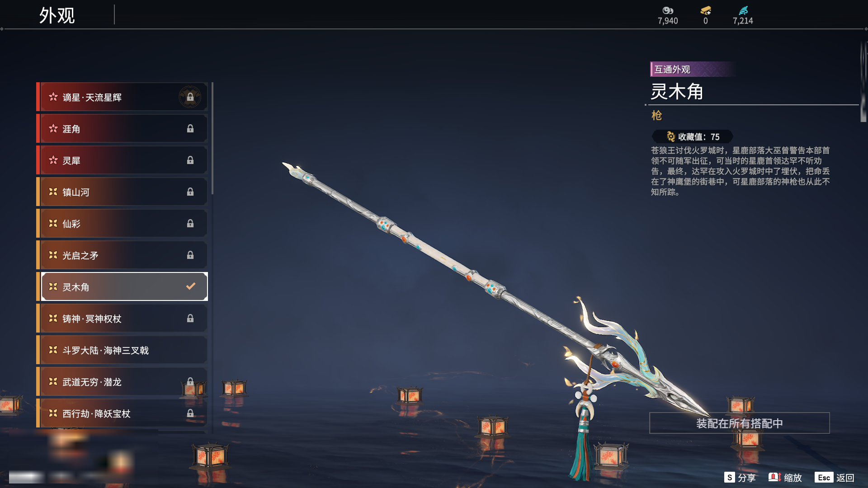The image size is (868, 488).
Task: Click the 返回 Esc button
Action: [835, 478]
